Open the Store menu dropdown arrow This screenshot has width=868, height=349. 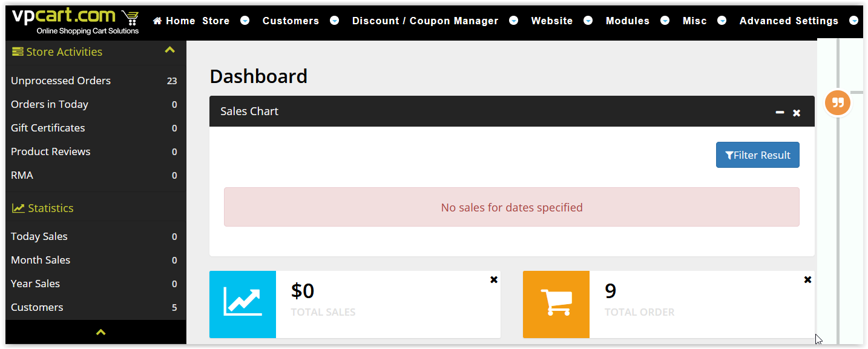[x=245, y=21]
